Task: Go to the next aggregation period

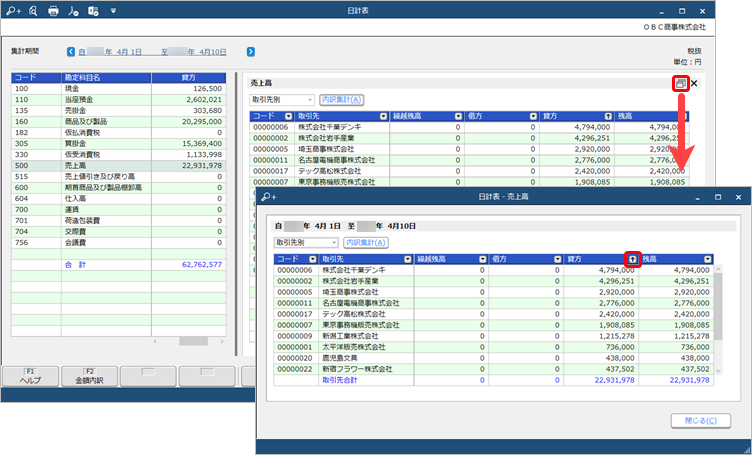Action: (250, 52)
